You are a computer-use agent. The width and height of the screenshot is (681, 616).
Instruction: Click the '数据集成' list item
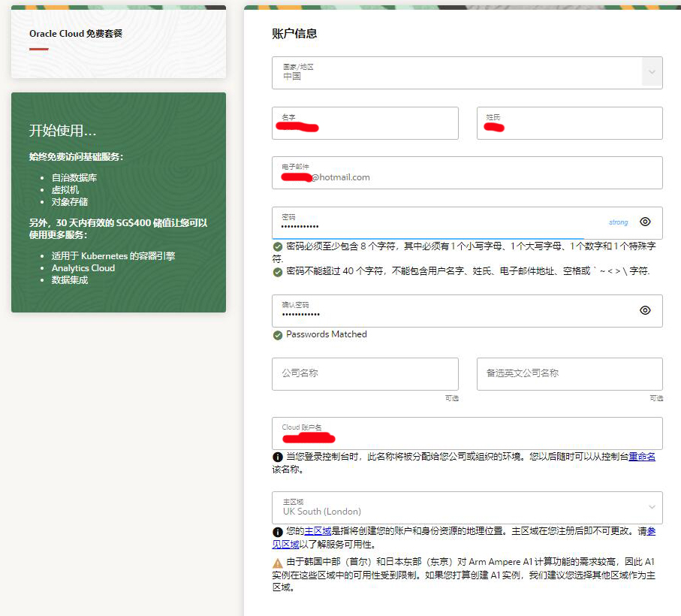[70, 279]
